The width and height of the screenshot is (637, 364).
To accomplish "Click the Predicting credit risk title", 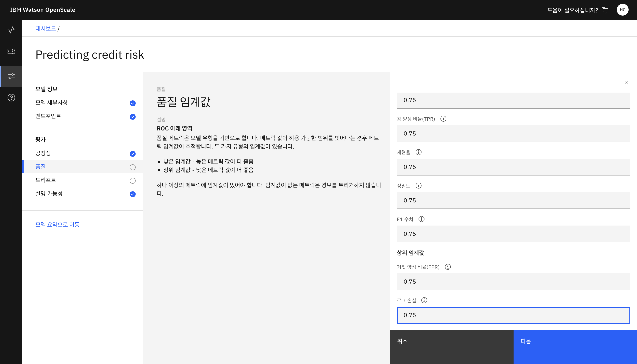I will 90,54.
